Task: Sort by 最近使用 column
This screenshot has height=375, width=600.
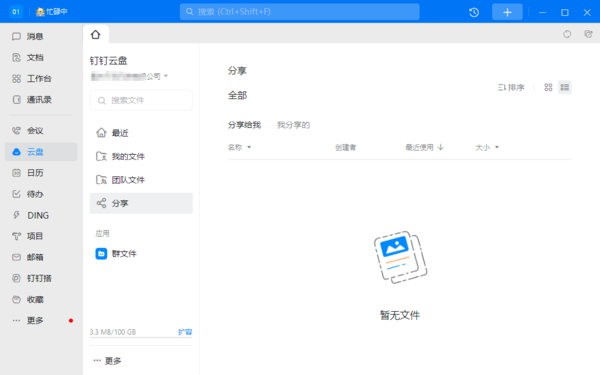Action: [424, 147]
